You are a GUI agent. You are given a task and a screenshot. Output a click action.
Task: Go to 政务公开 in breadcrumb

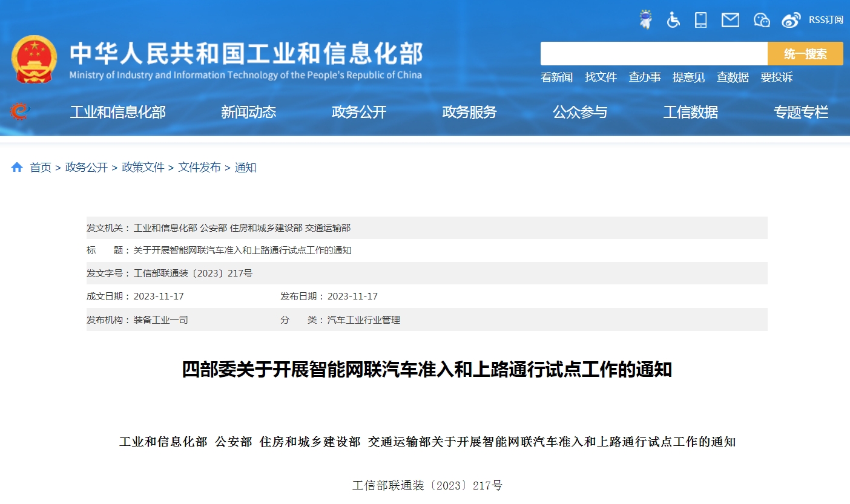(87, 168)
